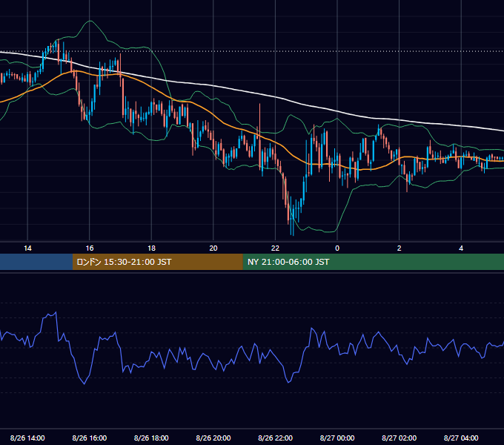Click the blue session bar left of ロンドン
Screen dimensions: 504x445
pos(36,262)
